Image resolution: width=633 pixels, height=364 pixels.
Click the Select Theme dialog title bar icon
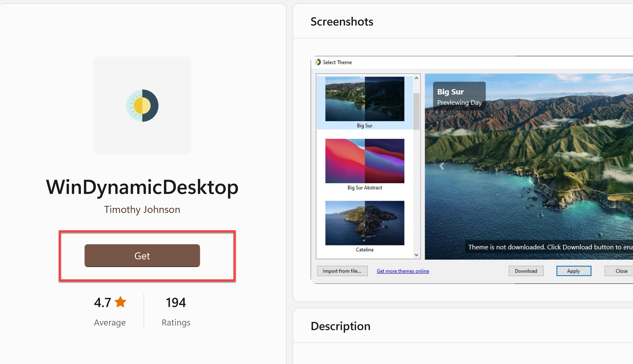click(318, 62)
